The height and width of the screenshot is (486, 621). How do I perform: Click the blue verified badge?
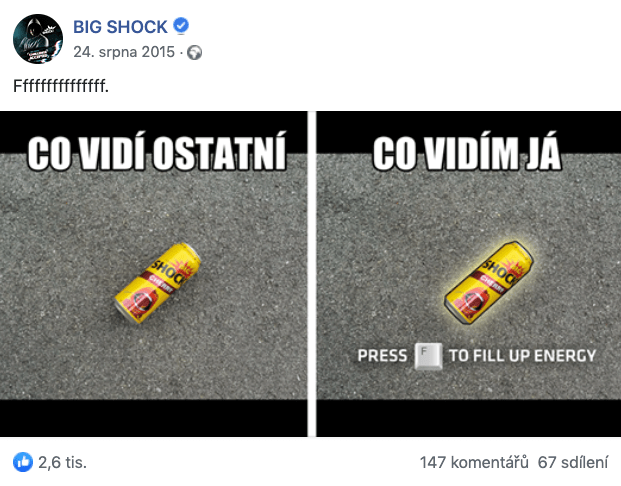181,26
